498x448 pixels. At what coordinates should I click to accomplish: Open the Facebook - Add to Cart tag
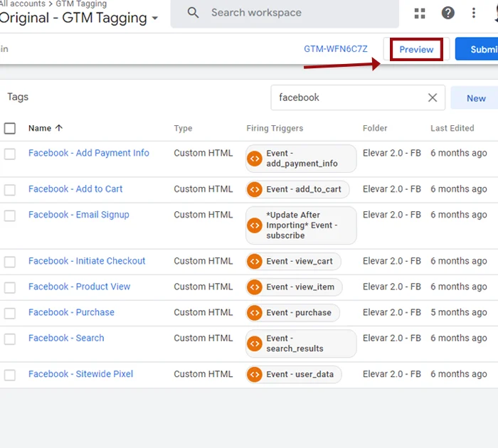point(75,189)
